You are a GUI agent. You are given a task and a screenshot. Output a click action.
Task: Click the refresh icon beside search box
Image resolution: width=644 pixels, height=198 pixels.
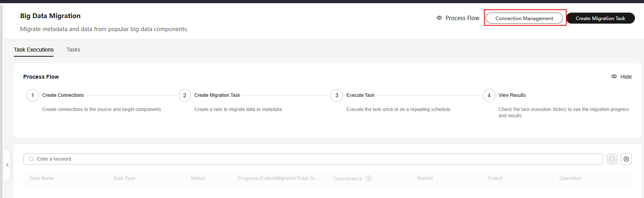tap(612, 159)
